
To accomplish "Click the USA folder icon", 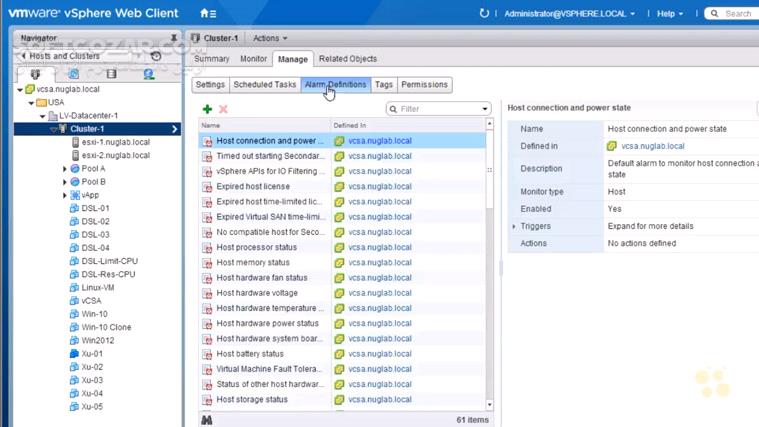I will coord(42,102).
